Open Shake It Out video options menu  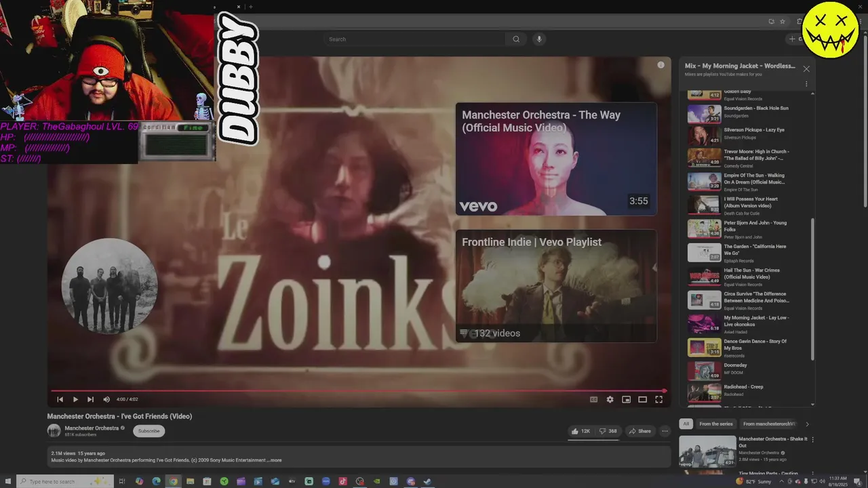tap(812, 439)
